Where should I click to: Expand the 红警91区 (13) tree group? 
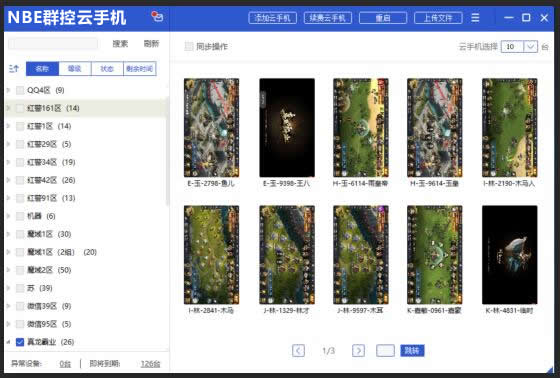(x=9, y=198)
